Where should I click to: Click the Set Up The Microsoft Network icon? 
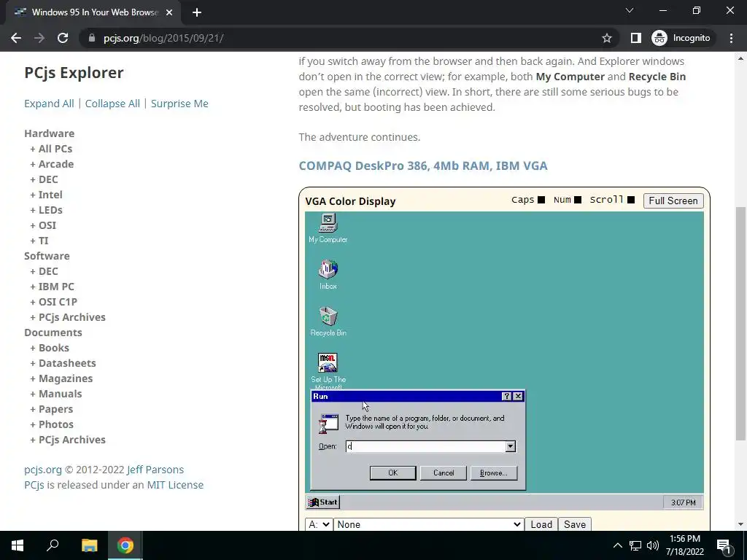(x=328, y=370)
